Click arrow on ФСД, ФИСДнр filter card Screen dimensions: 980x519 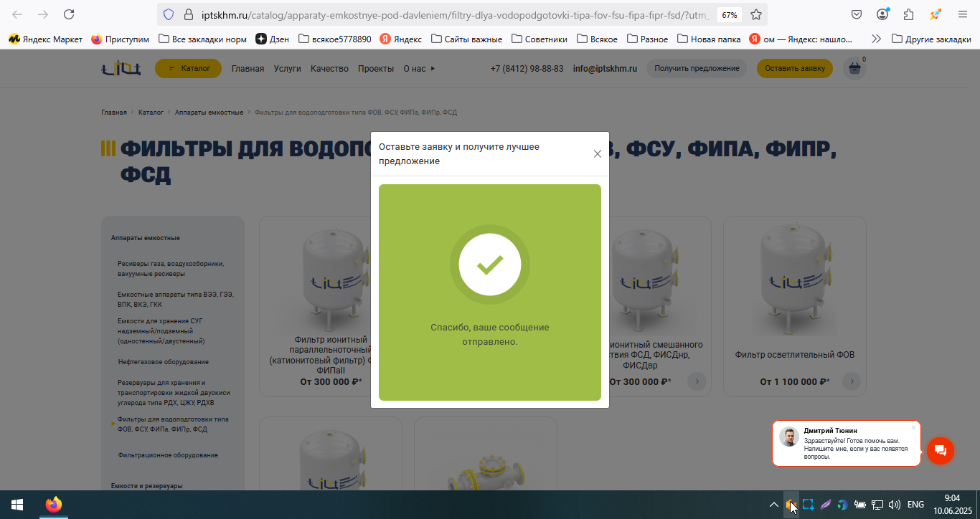697,381
